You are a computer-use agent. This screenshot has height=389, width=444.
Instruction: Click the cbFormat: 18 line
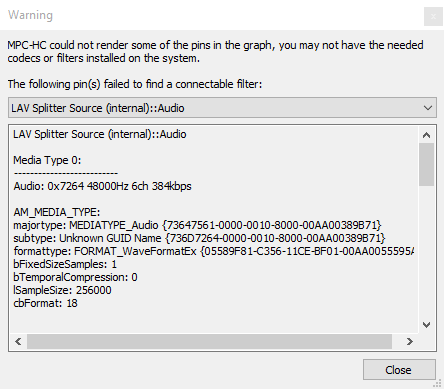(45, 303)
